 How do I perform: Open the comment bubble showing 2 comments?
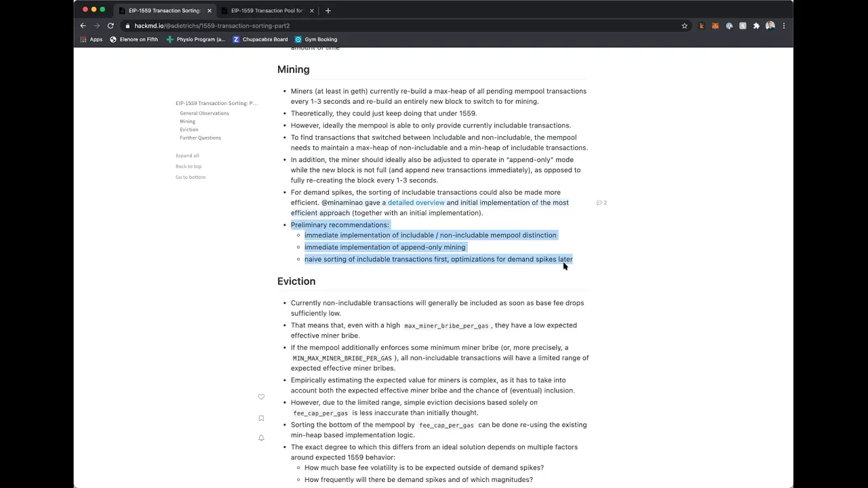(601, 203)
